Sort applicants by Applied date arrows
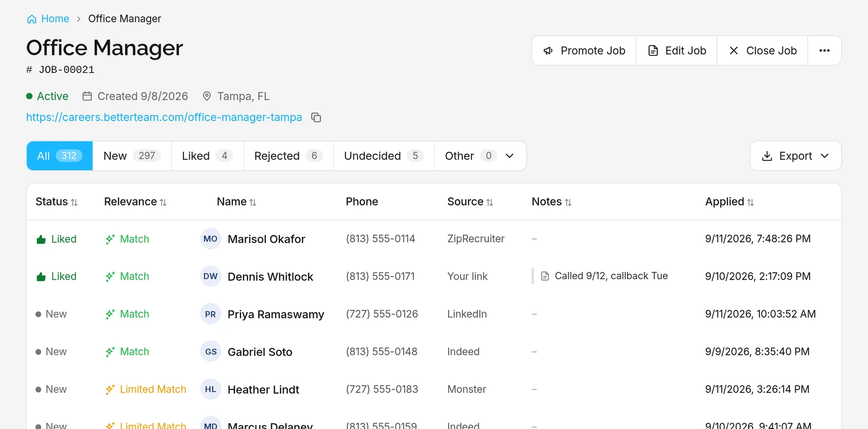Image resolution: width=868 pixels, height=429 pixels. click(750, 202)
